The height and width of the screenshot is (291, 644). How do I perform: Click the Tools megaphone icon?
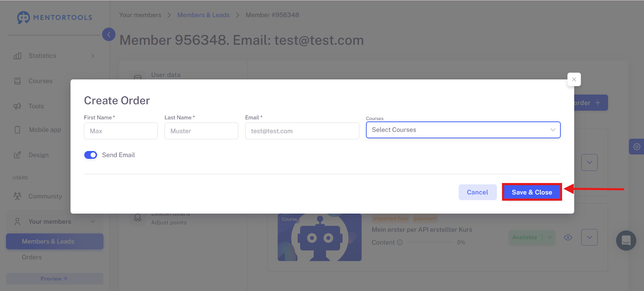(17, 106)
